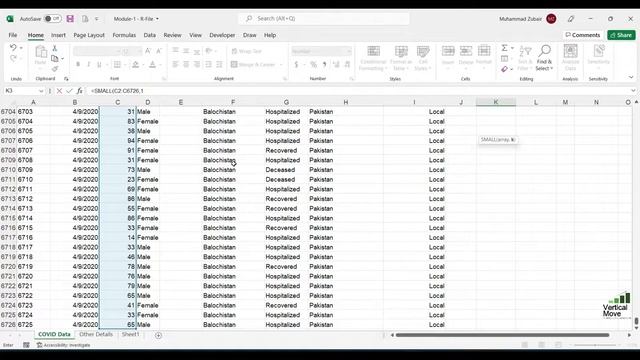Viewport: 640px width, 360px height.
Task: Toggle Bold formatting
Action: pos(78,64)
